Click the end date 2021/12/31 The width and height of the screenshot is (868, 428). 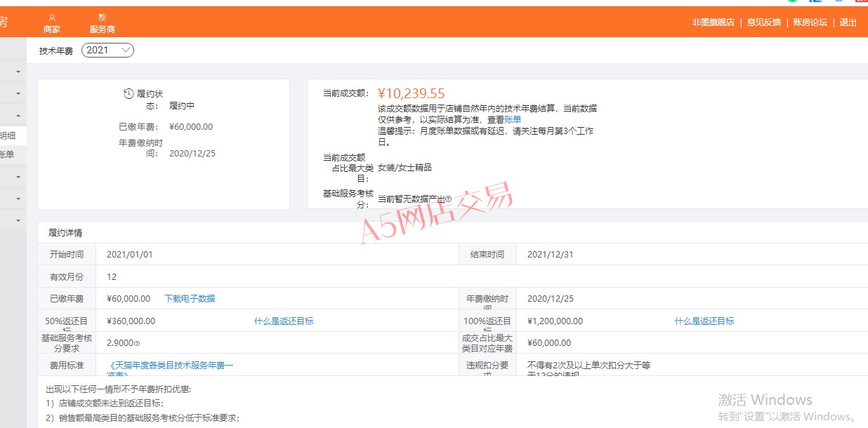(x=551, y=255)
